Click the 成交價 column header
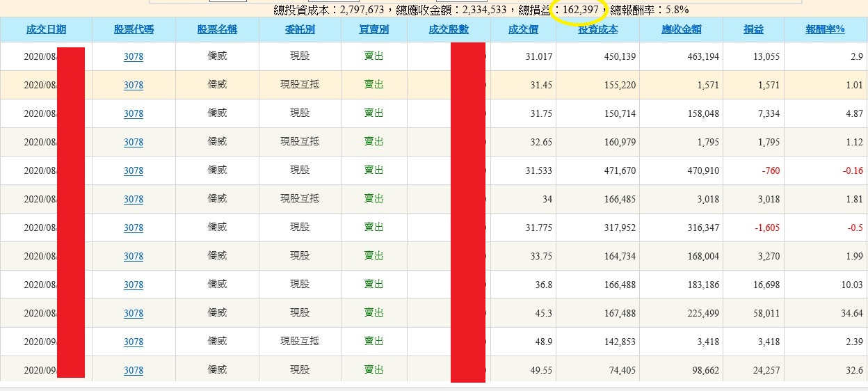868x391 pixels. (x=523, y=30)
